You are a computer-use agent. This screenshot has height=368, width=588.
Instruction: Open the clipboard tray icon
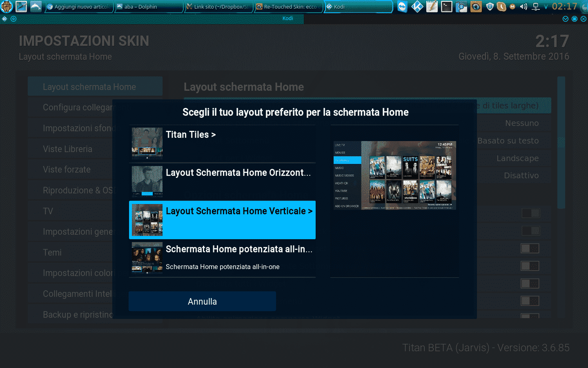click(501, 7)
